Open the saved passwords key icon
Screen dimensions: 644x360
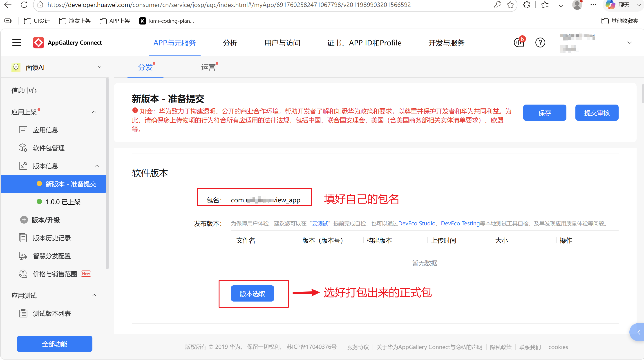pos(497,5)
